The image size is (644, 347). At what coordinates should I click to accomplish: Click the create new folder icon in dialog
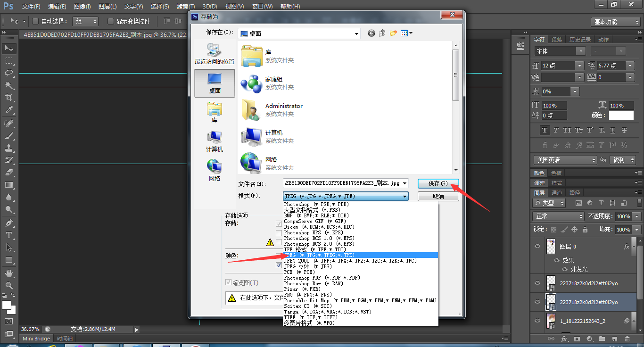[393, 33]
